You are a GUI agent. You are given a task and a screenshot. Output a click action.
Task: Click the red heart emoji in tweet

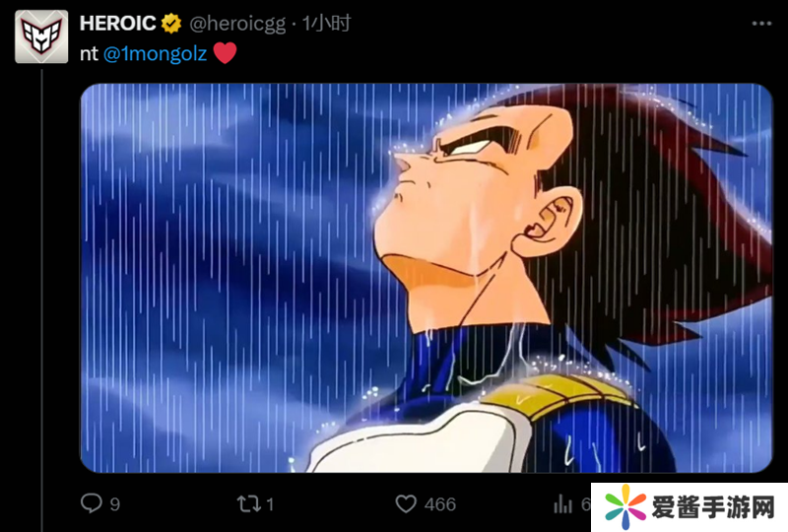point(225,53)
